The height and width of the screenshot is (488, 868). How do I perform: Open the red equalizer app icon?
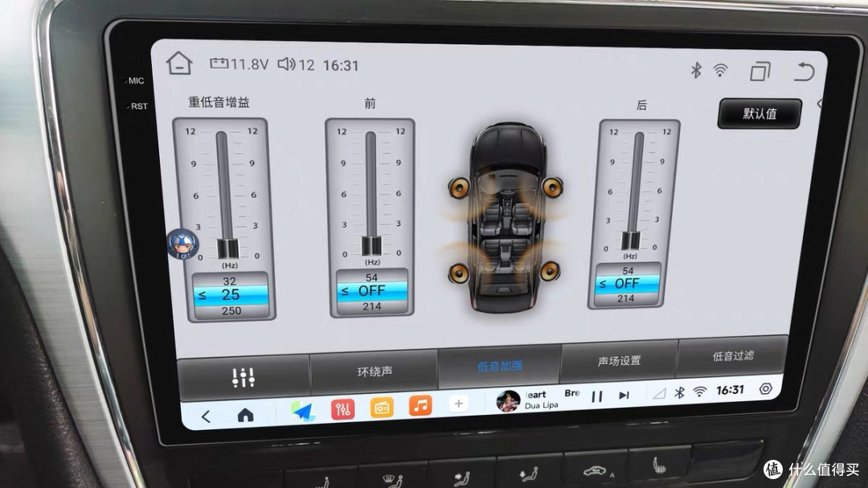coord(342,409)
